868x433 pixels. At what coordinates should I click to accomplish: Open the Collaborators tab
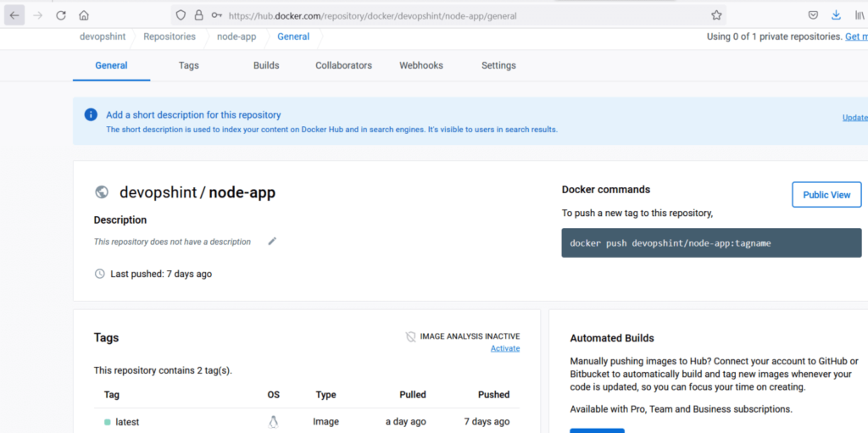[x=344, y=65]
